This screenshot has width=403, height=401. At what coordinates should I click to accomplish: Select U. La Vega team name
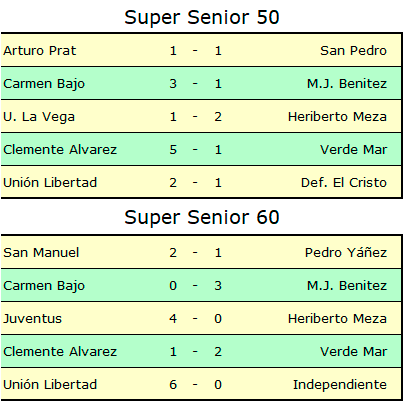39,117
